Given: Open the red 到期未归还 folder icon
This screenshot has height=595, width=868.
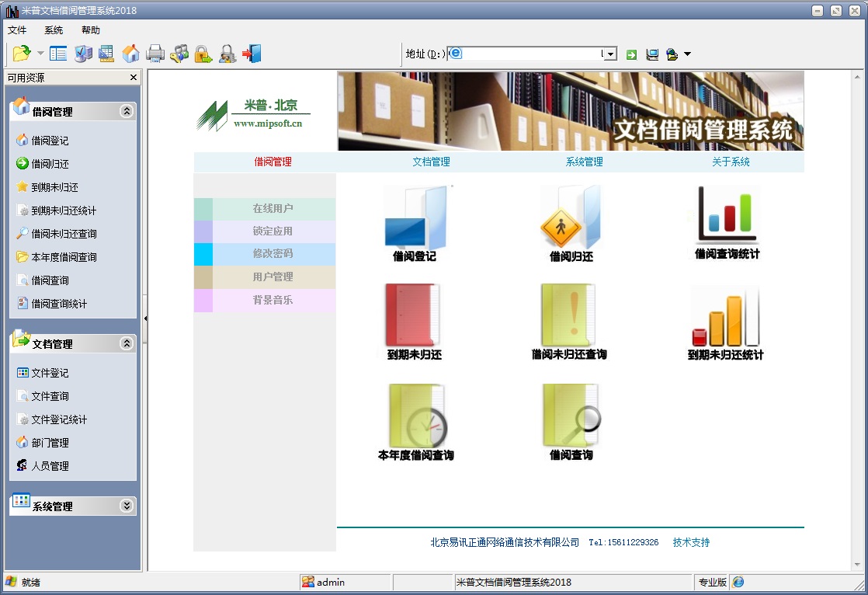Looking at the screenshot, I should click(414, 322).
